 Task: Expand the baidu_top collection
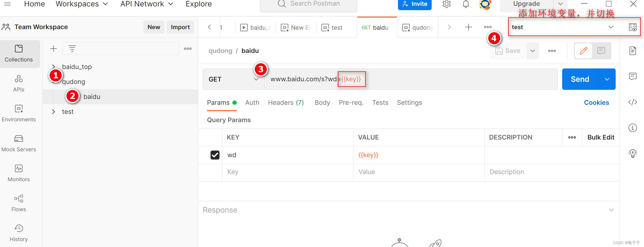click(53, 67)
